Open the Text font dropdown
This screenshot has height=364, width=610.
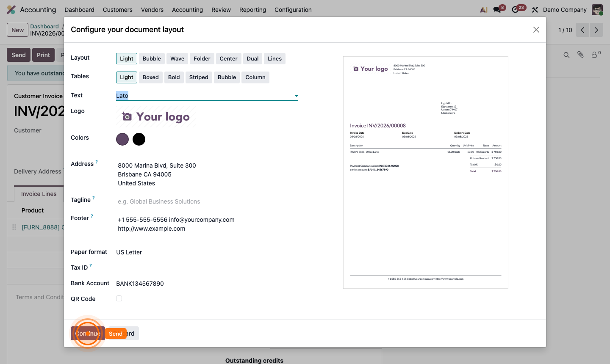[296, 96]
